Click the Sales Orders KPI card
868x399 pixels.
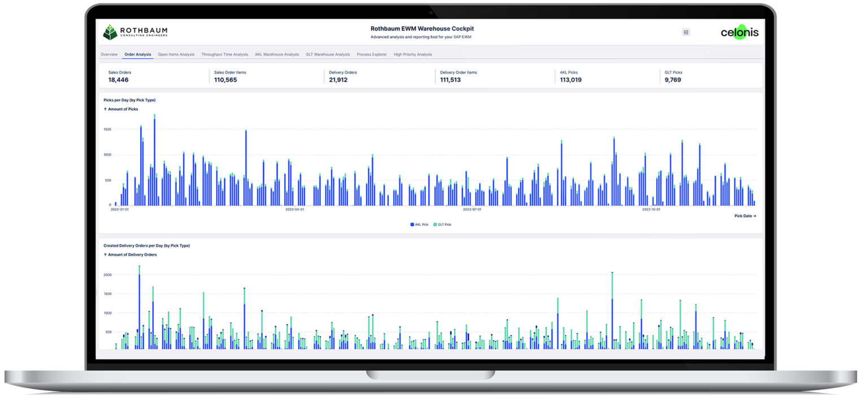point(154,76)
